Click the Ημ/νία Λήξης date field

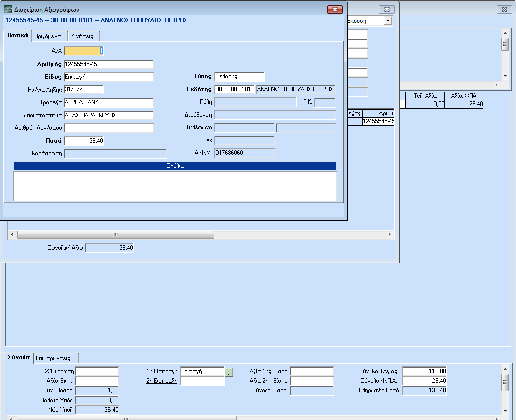pyautogui.click(x=84, y=89)
